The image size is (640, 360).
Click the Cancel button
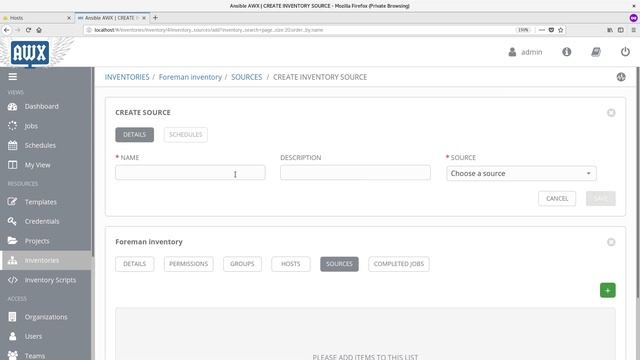click(x=557, y=198)
